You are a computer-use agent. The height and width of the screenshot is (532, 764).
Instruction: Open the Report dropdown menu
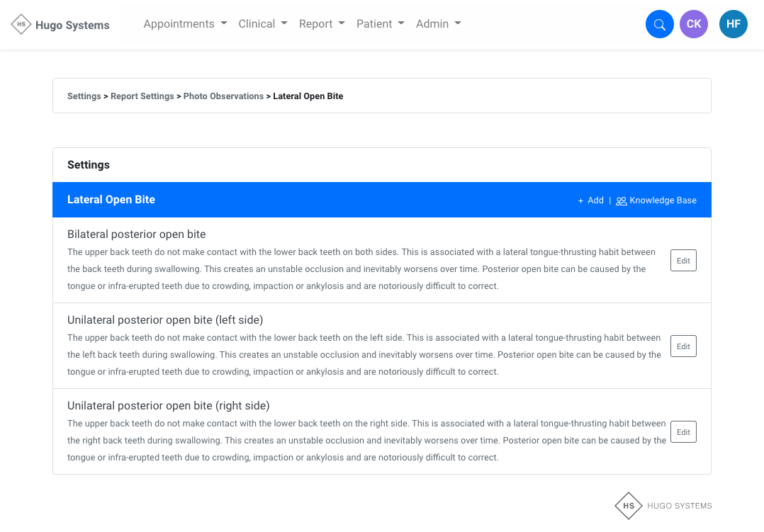[x=322, y=24]
